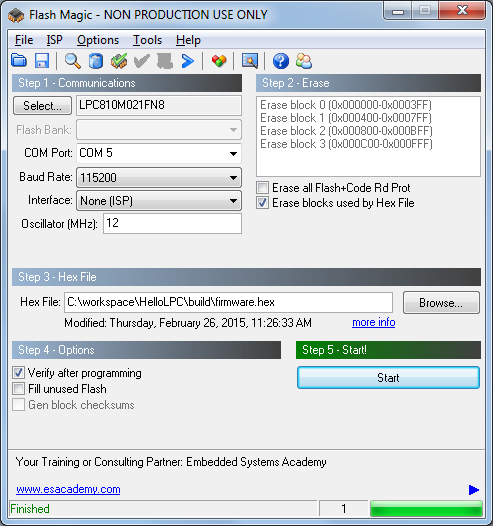Click the Start programming button
Screen dimensions: 493x526
[388, 378]
